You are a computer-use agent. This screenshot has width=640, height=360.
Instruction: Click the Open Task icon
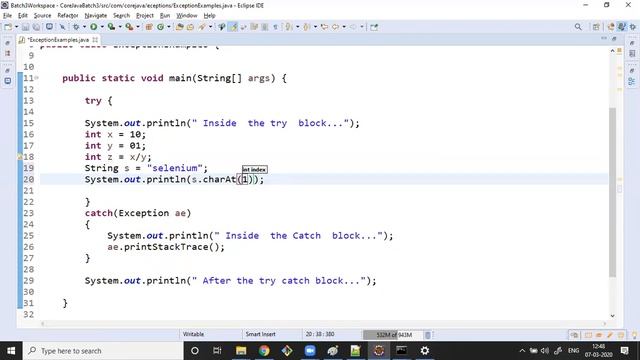point(190,27)
